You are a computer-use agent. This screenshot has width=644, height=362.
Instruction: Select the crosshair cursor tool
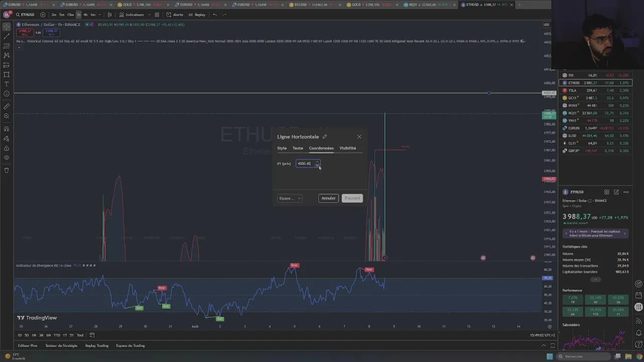coord(7,27)
